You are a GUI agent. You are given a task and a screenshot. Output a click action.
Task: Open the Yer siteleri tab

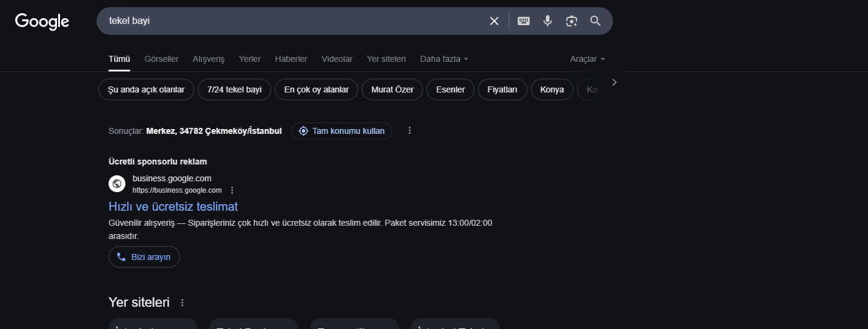(386, 59)
